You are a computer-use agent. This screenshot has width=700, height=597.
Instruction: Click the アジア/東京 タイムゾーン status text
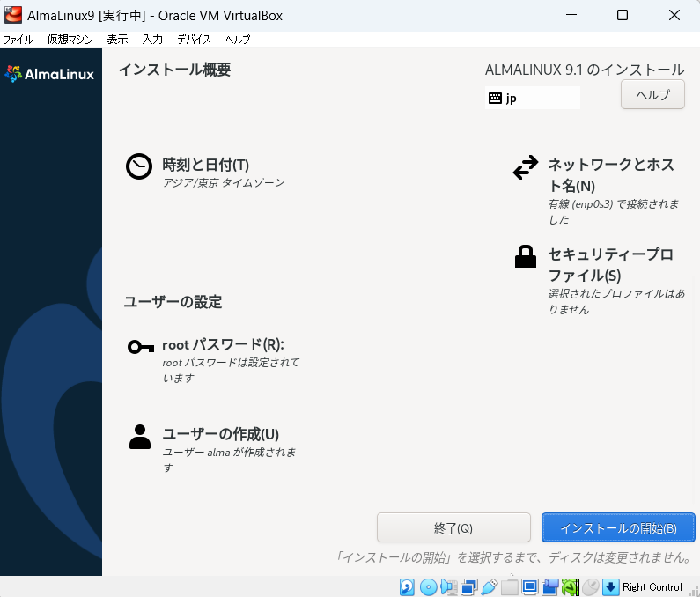pos(224,182)
